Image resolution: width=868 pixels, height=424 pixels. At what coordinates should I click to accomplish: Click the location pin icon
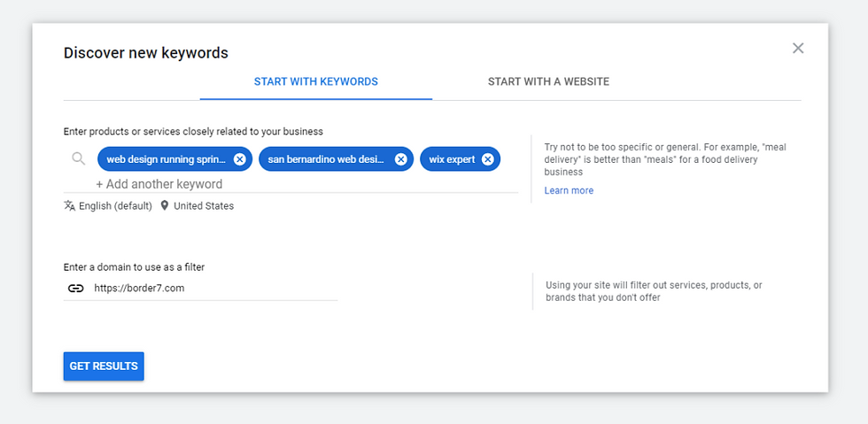(165, 206)
